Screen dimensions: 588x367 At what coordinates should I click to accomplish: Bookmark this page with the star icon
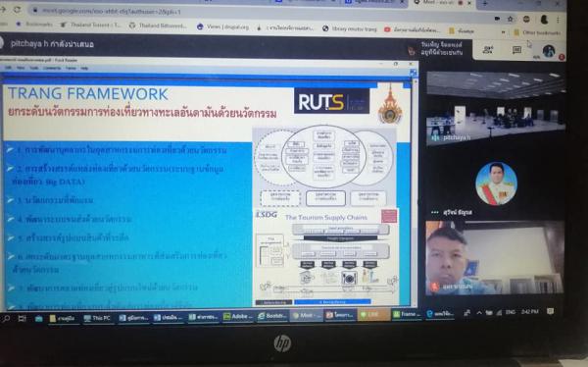click(510, 19)
